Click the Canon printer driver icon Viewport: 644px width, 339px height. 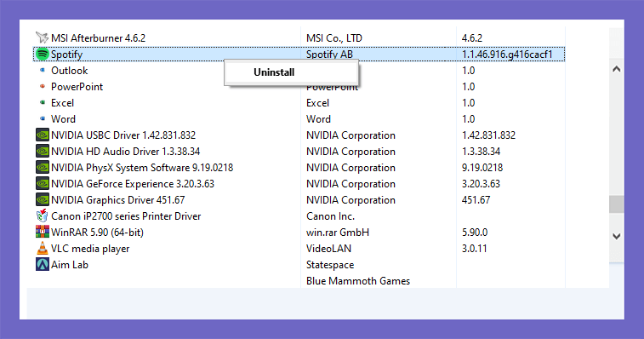tap(42, 215)
